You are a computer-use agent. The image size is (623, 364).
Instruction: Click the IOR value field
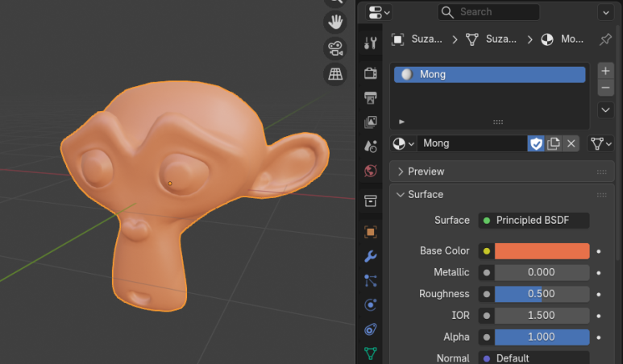click(542, 316)
